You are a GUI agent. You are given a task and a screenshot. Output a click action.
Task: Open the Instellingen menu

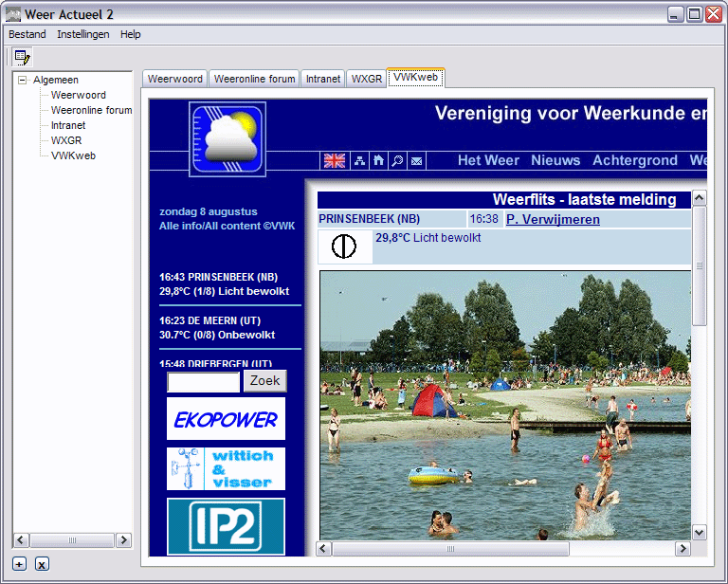click(x=83, y=34)
